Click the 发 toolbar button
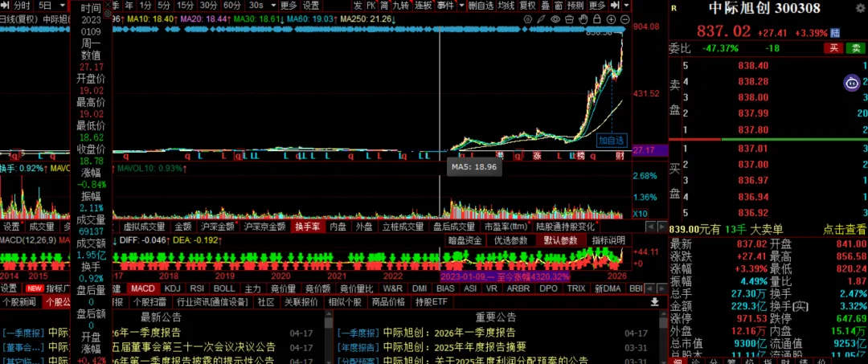 click(358, 6)
